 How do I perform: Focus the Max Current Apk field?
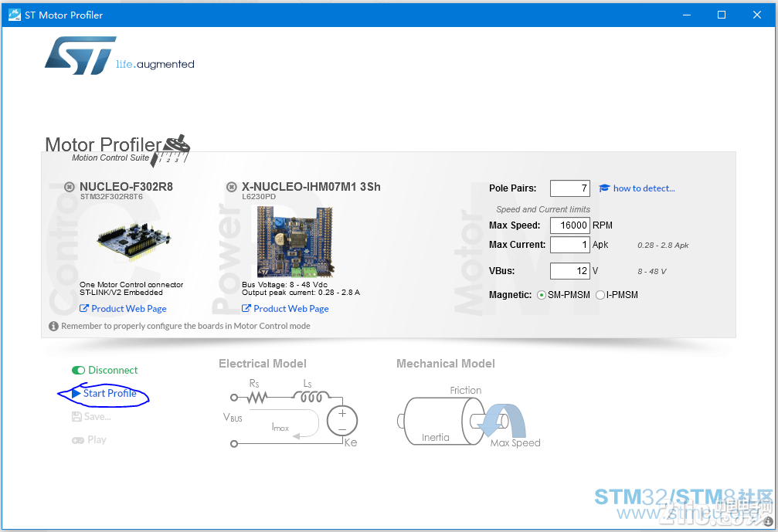tap(570, 245)
